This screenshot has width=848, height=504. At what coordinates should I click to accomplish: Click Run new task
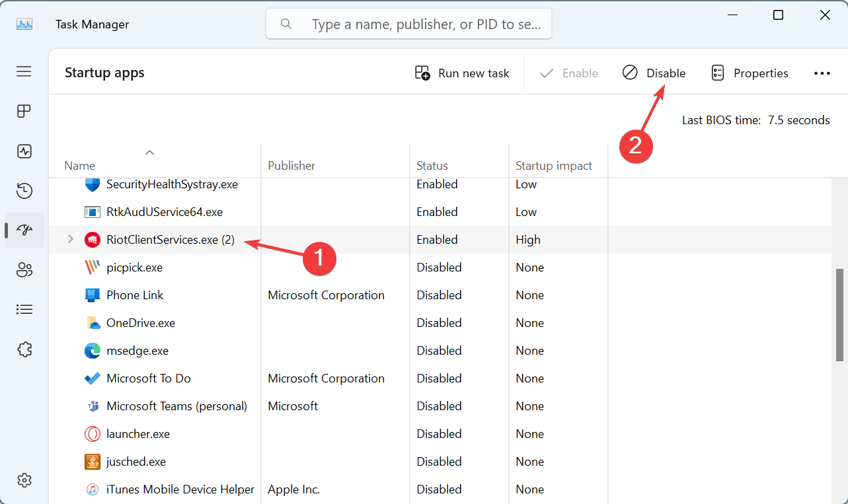click(462, 73)
